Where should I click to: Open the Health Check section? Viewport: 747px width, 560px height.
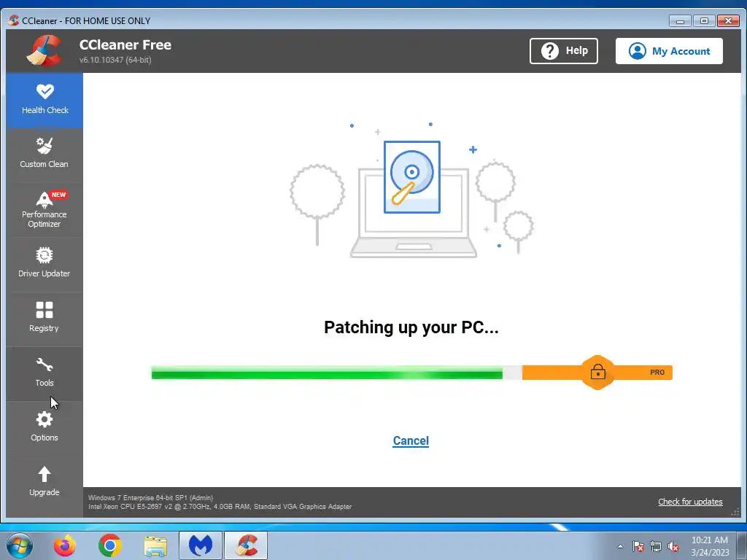pos(44,101)
